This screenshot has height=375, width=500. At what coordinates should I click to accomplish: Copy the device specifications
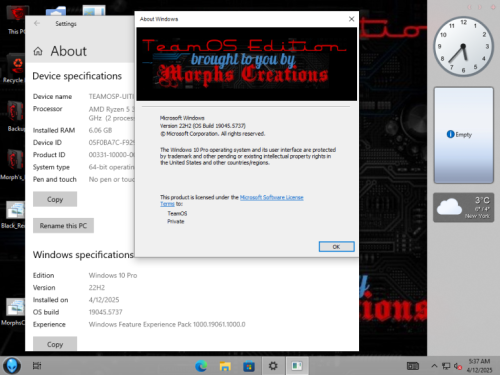coord(55,199)
